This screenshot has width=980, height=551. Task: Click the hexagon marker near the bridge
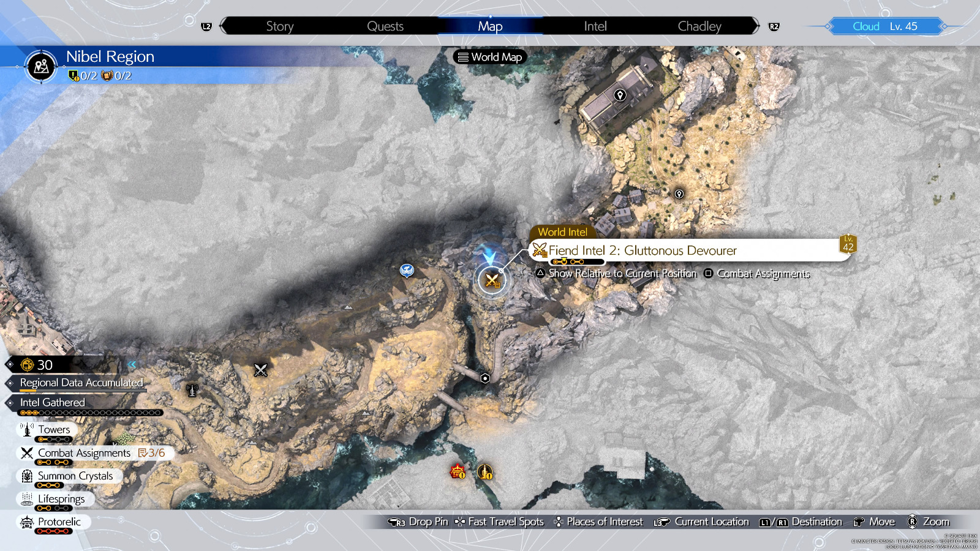485,378
